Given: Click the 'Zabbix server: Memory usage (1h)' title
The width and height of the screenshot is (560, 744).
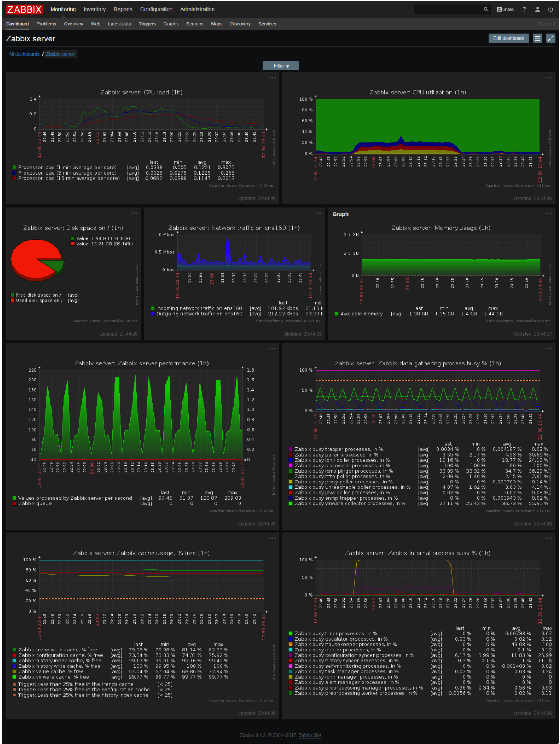Looking at the screenshot, I should coord(441,228).
